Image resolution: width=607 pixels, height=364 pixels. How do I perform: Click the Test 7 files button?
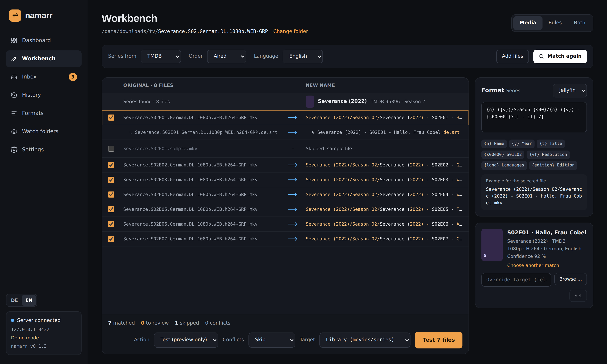(x=438, y=340)
